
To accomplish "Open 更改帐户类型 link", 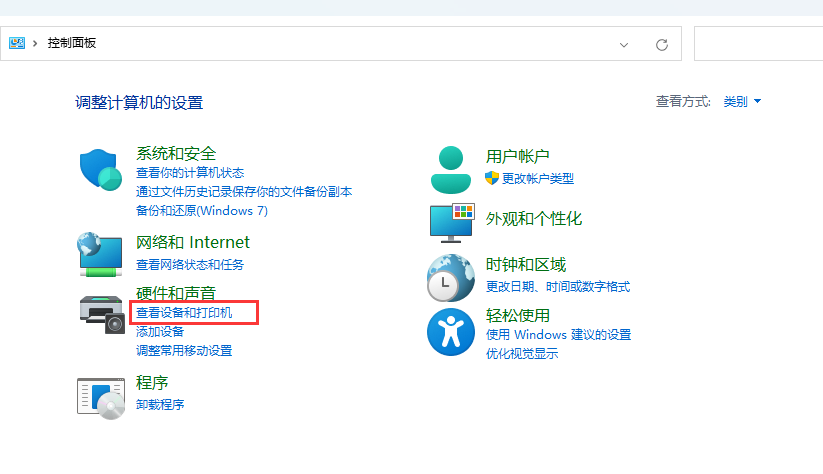I will (538, 178).
